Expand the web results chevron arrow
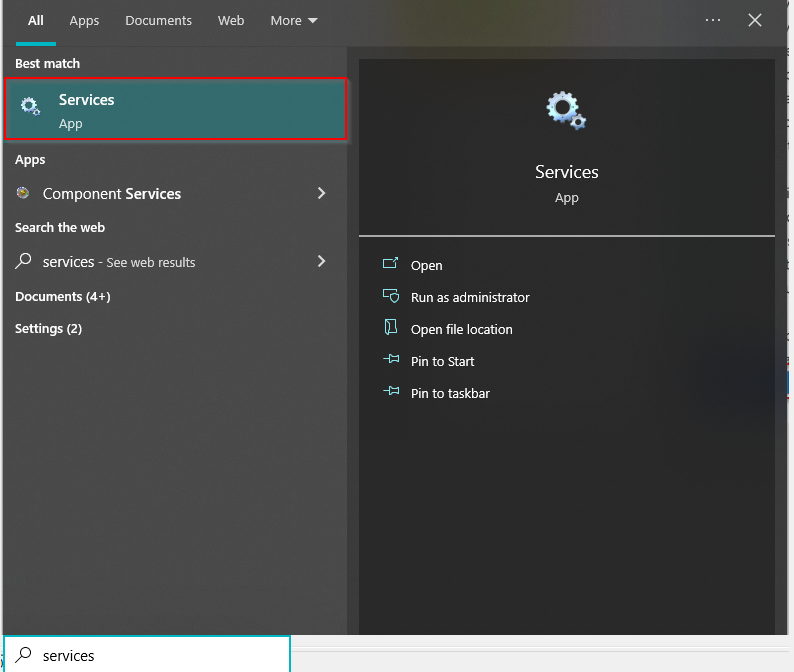This screenshot has height=672, width=794. click(321, 261)
